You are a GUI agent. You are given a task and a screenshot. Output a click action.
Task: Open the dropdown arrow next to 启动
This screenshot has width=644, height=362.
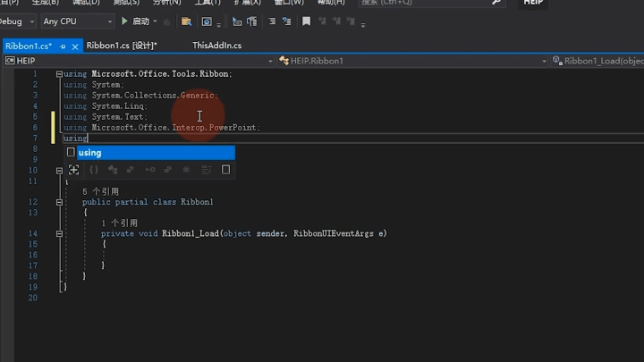155,21
